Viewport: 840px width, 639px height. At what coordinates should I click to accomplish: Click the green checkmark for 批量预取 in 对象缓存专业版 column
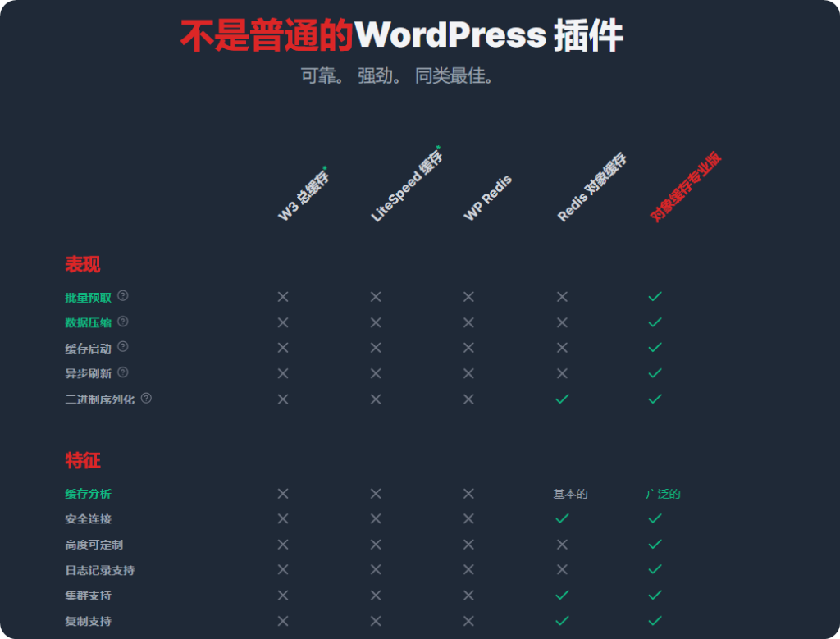coord(655,296)
